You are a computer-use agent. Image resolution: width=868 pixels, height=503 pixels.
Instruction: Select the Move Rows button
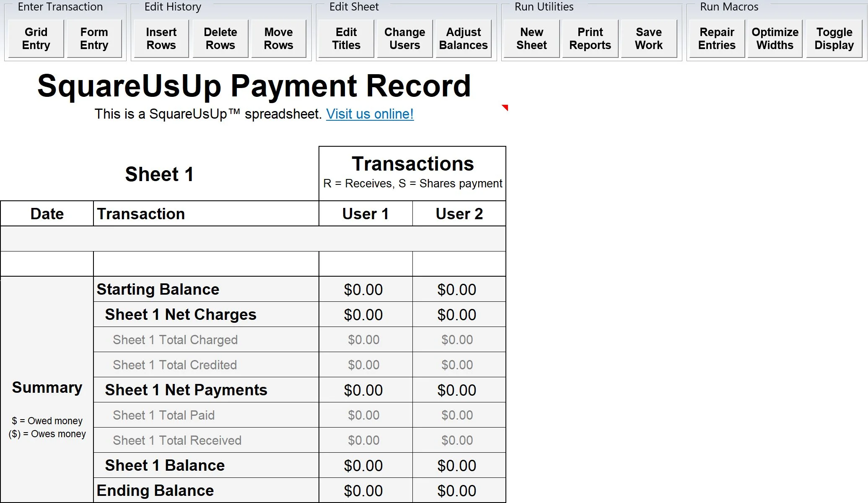278,39
